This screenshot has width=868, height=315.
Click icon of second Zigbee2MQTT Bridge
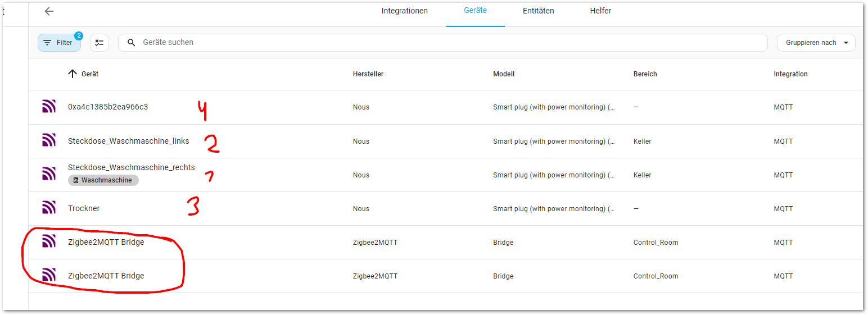(x=49, y=276)
